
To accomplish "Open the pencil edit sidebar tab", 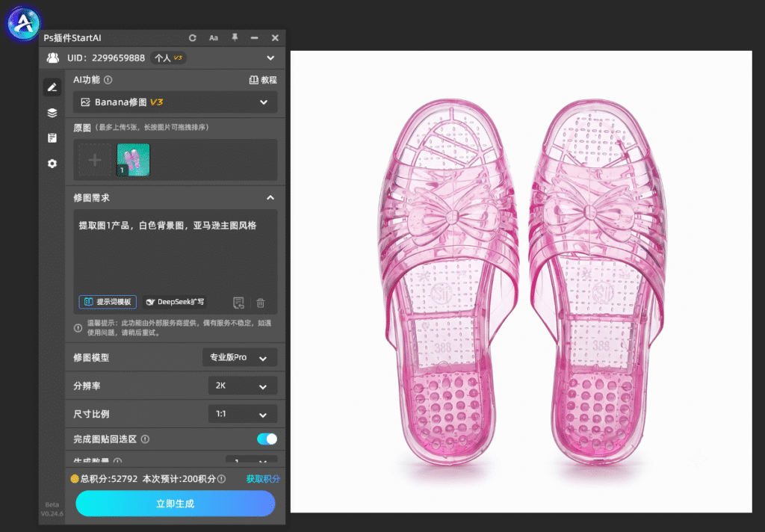I will (52, 87).
